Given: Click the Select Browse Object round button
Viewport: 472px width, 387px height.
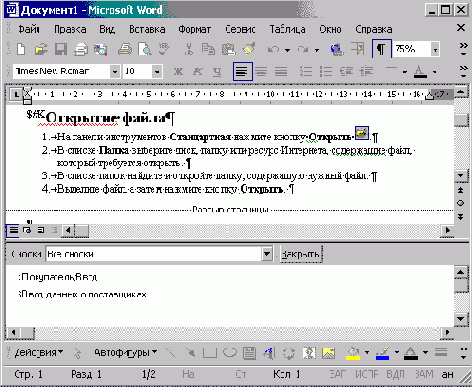Looking at the screenshot, I should click(460, 203).
